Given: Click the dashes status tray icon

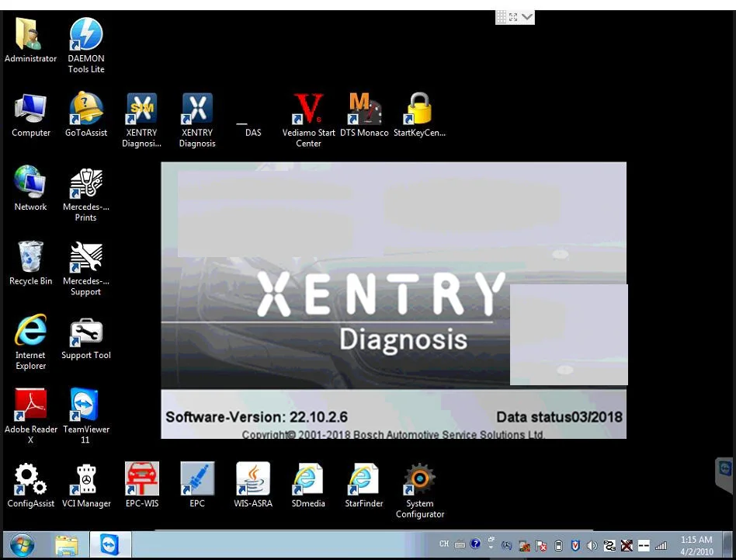Looking at the screenshot, I should click(x=644, y=545).
